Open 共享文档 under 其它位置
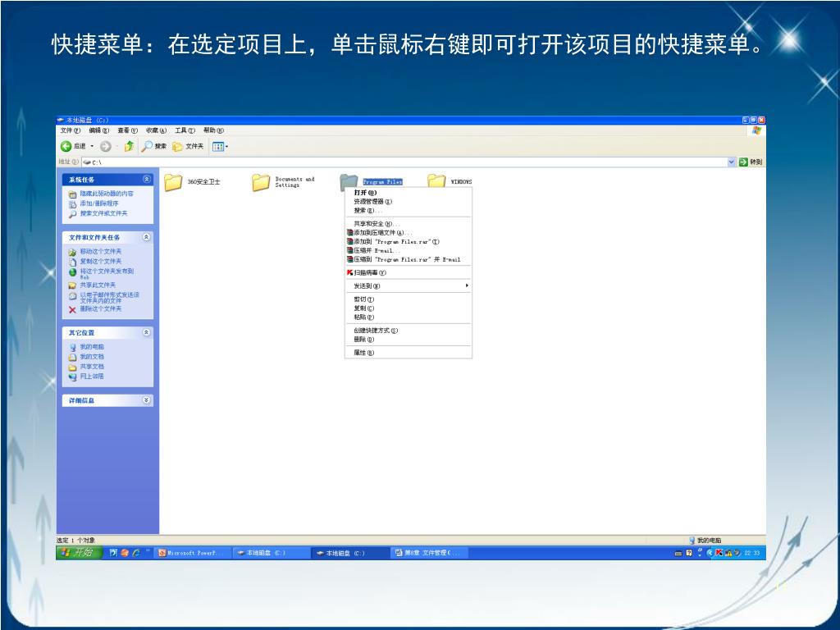 86,367
